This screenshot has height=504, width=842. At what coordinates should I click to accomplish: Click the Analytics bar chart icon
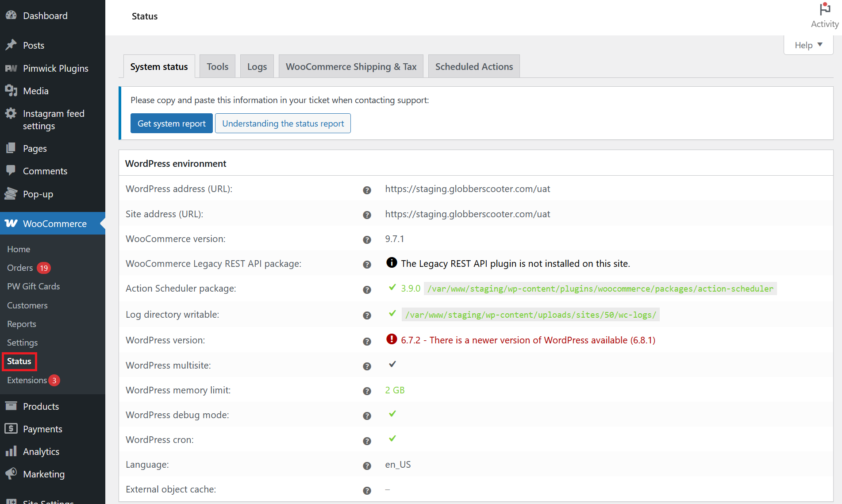11,451
